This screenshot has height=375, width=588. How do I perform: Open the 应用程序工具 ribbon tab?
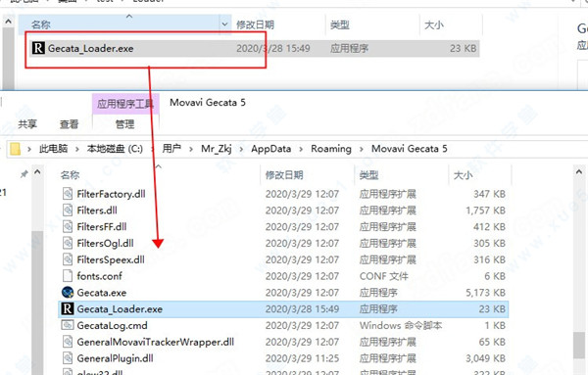pos(125,104)
